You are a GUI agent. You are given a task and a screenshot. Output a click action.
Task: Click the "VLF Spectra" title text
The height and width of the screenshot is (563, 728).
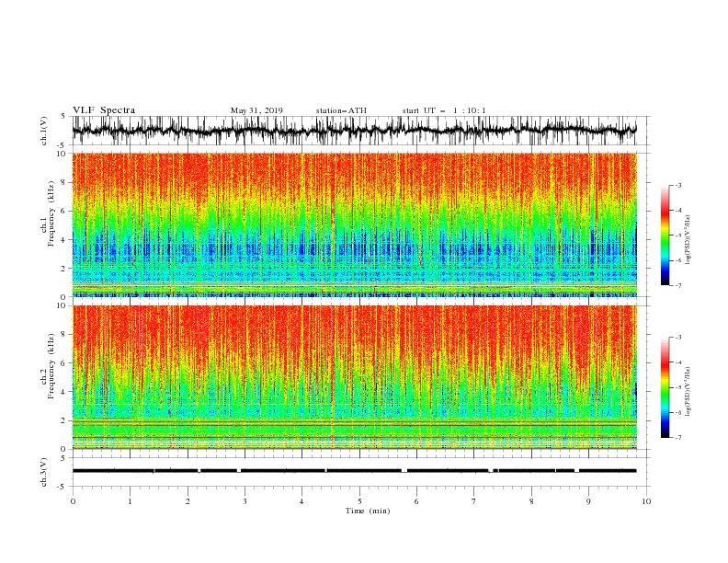[104, 110]
